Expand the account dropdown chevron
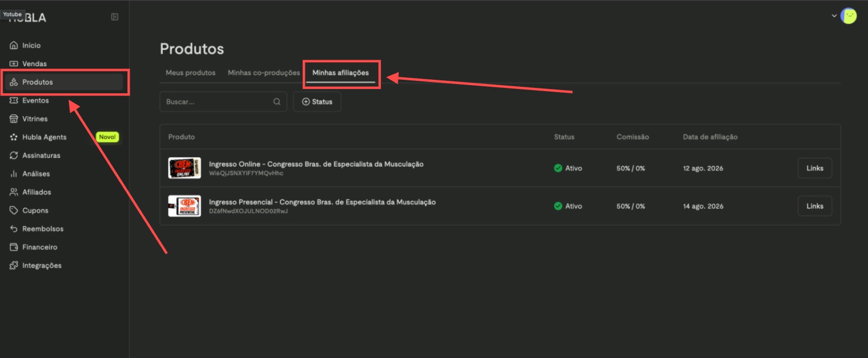The height and width of the screenshot is (358, 868). (x=834, y=16)
